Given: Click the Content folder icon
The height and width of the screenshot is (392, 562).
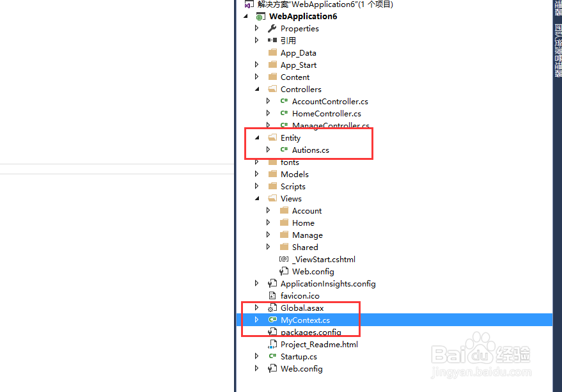Looking at the screenshot, I should 272,77.
